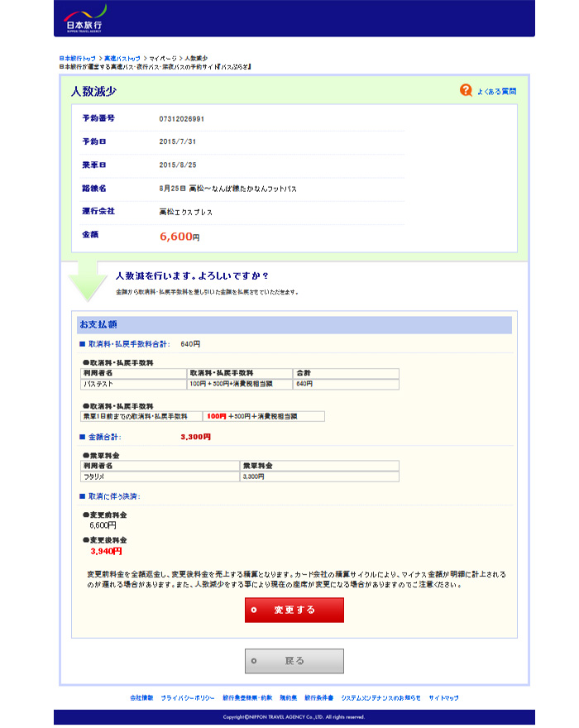Open the よくある質問 link
Image resolution: width=579 pixels, height=728 pixels.
496,91
